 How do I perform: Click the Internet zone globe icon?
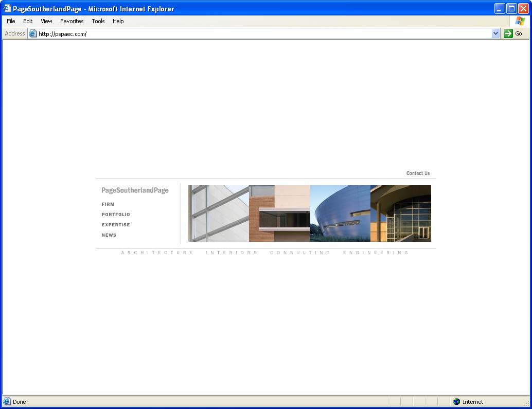456,402
